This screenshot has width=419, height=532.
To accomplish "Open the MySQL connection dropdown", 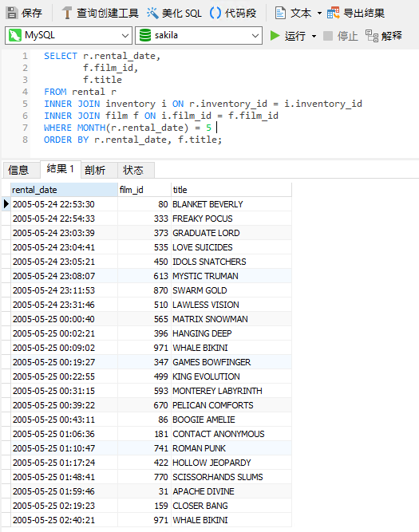I will (x=125, y=35).
